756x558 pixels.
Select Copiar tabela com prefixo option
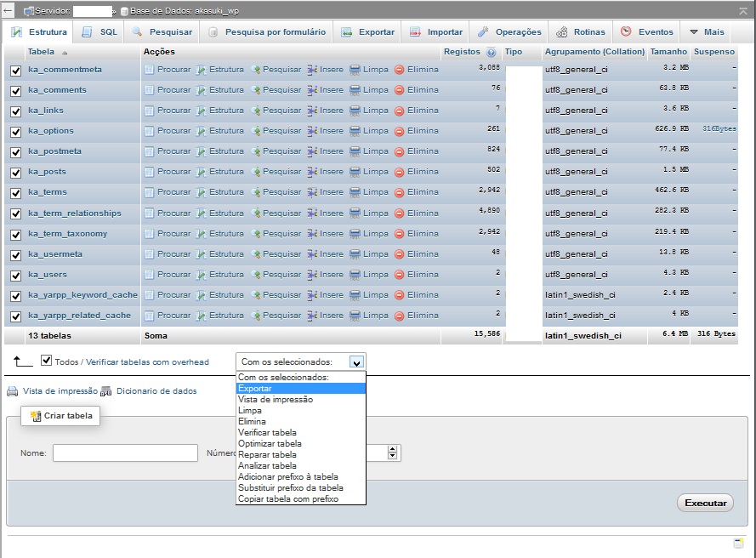tap(301, 498)
